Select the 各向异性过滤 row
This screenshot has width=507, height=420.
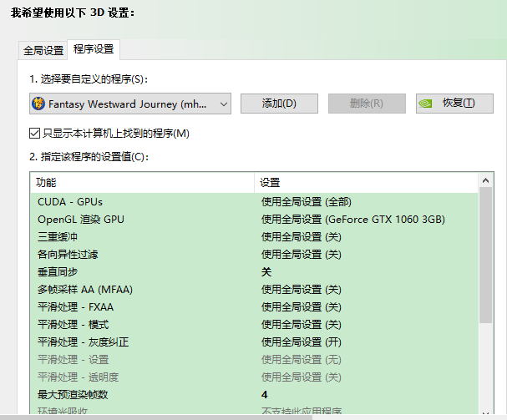click(x=254, y=255)
